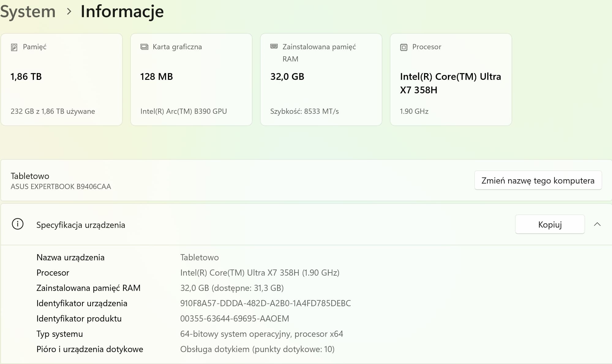612x364 pixels.
Task: Click the ASUS EXPERTBOOK B9406CAA model text
Action: (x=61, y=187)
